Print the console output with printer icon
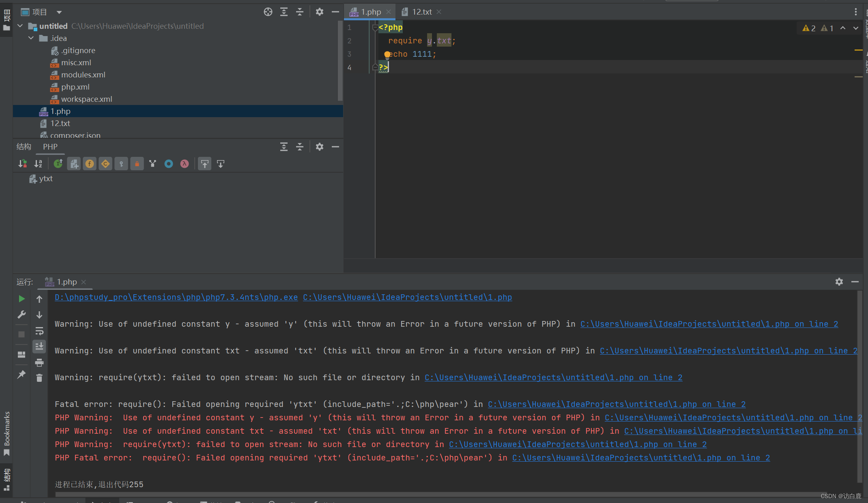 pos(39,362)
